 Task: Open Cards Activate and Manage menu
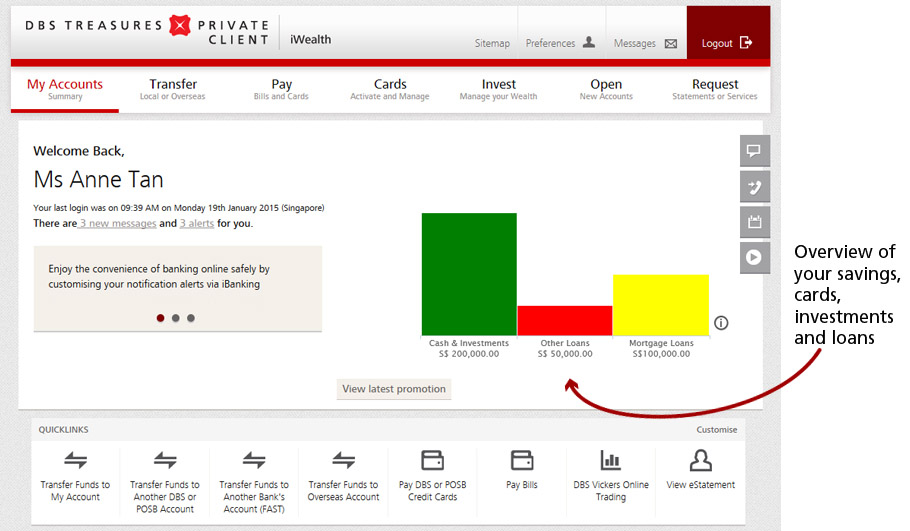(x=390, y=89)
